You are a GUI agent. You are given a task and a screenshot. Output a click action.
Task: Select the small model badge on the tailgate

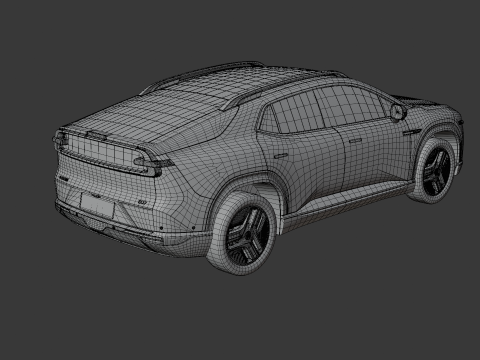click(x=142, y=202)
